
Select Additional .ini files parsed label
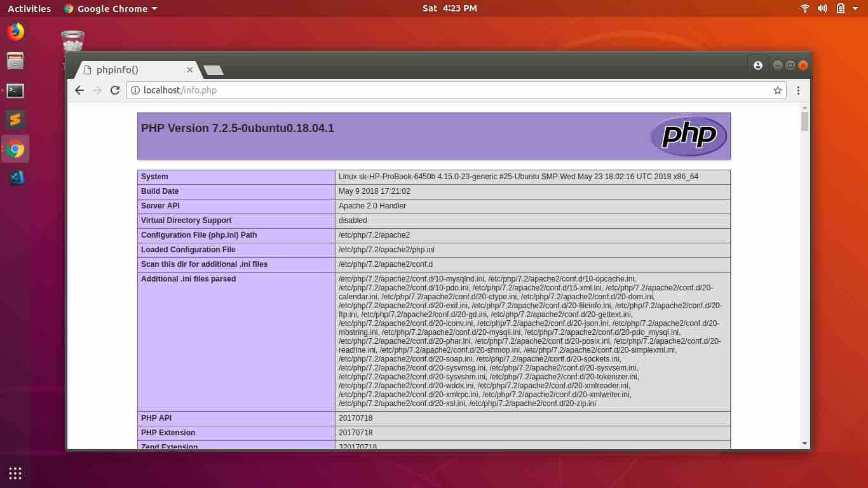point(188,279)
